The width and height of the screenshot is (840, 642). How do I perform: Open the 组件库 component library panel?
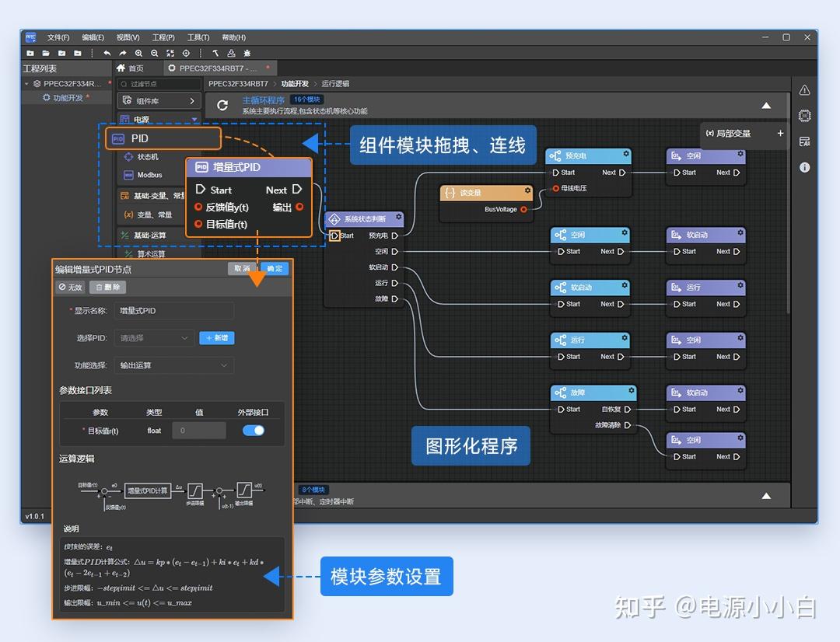pyautogui.click(x=159, y=100)
